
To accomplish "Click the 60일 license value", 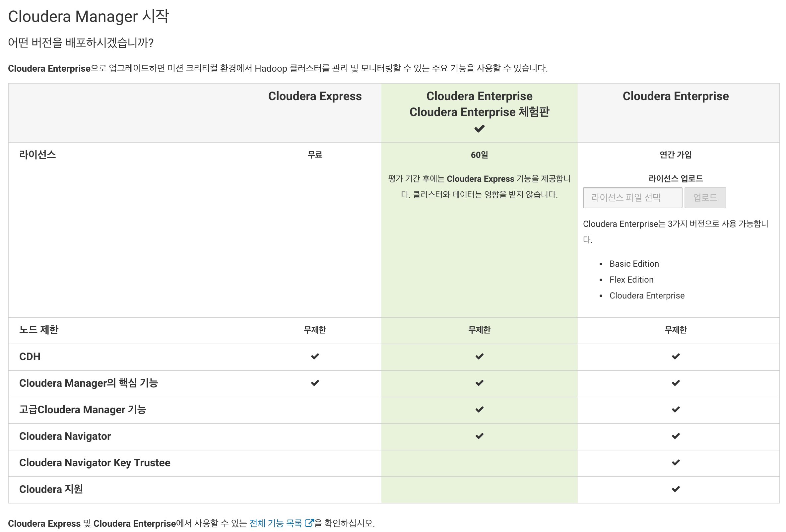I will coord(479,155).
